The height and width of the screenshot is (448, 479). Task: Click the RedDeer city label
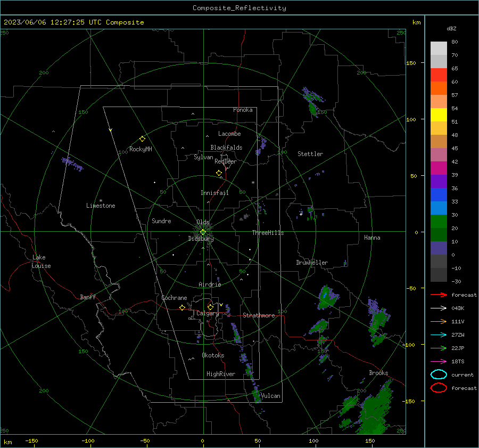click(x=226, y=161)
